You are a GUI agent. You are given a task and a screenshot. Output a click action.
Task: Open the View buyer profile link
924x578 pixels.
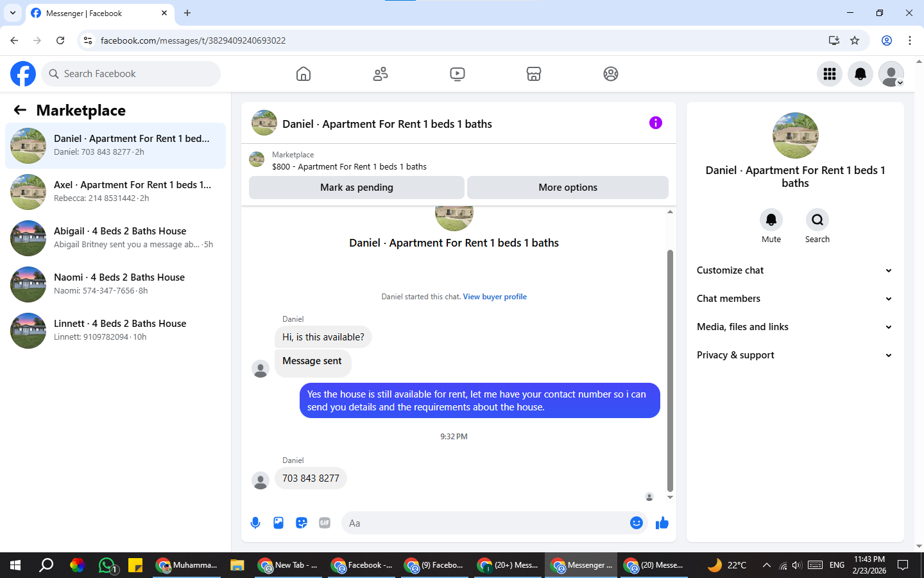[495, 297]
